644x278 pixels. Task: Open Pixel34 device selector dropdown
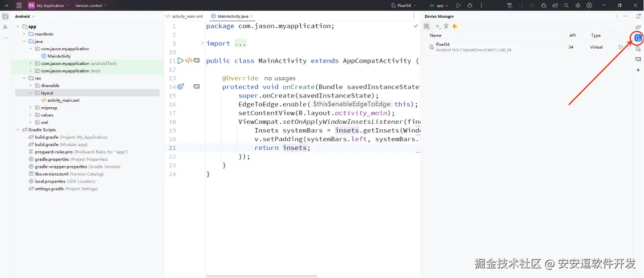pos(404,5)
